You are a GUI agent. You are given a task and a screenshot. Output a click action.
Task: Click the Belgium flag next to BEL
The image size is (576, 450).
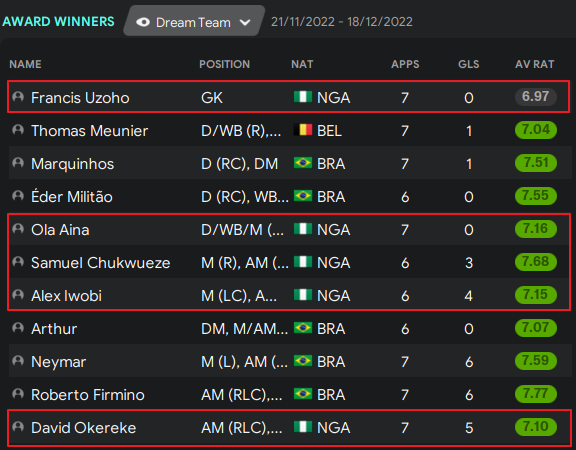[303, 130]
